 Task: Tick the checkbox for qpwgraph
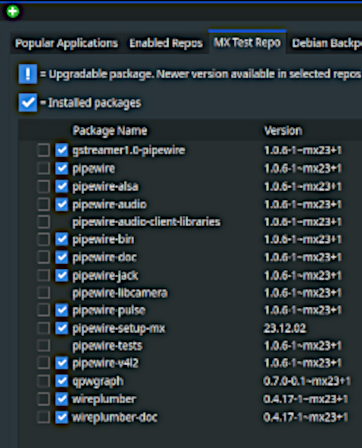click(x=44, y=381)
